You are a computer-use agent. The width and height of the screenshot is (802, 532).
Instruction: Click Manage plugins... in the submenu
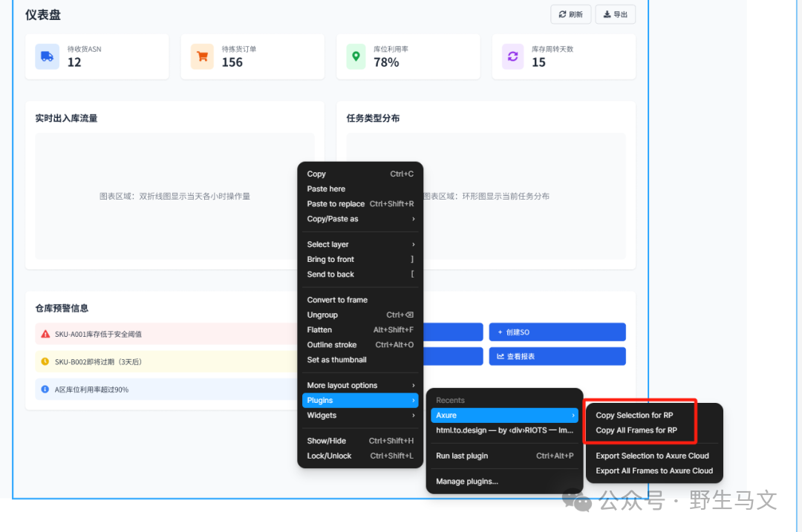coord(467,482)
